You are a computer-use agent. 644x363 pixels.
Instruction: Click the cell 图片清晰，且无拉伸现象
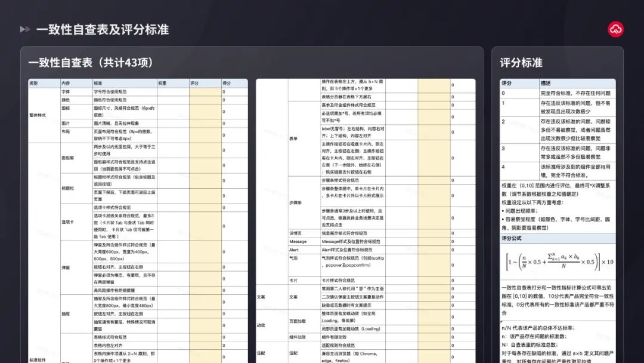[125, 124]
